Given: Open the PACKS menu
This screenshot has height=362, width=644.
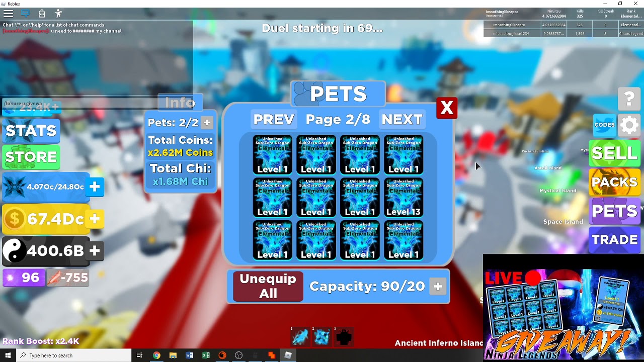Looking at the screenshot, I should click(615, 182).
